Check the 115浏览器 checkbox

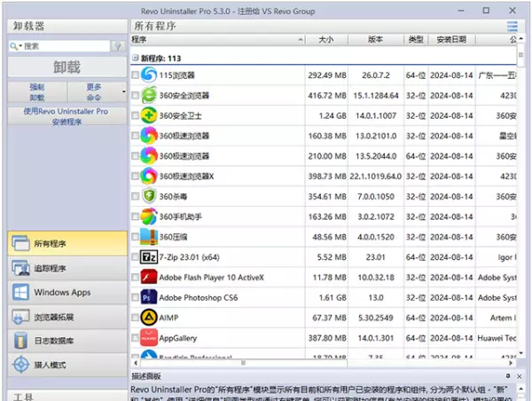[x=135, y=75]
